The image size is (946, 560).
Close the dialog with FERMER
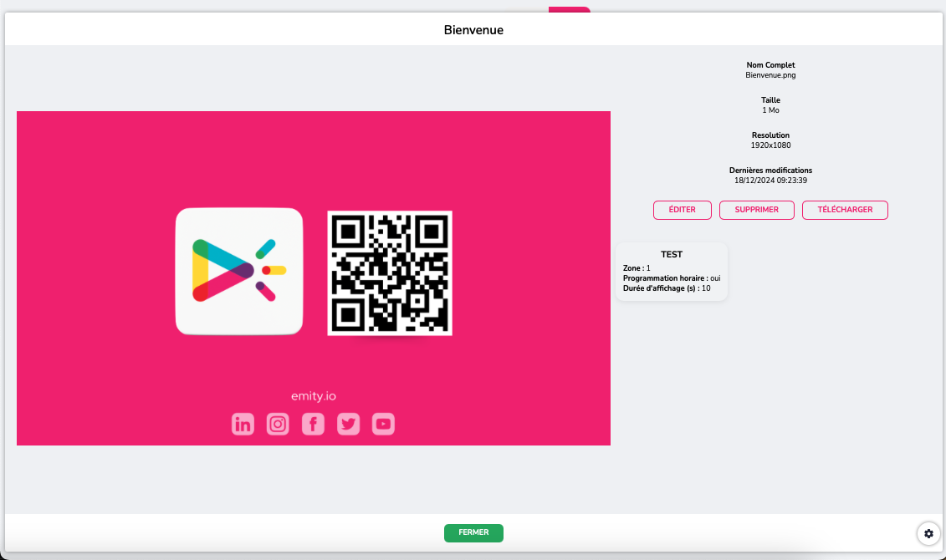pos(473,533)
